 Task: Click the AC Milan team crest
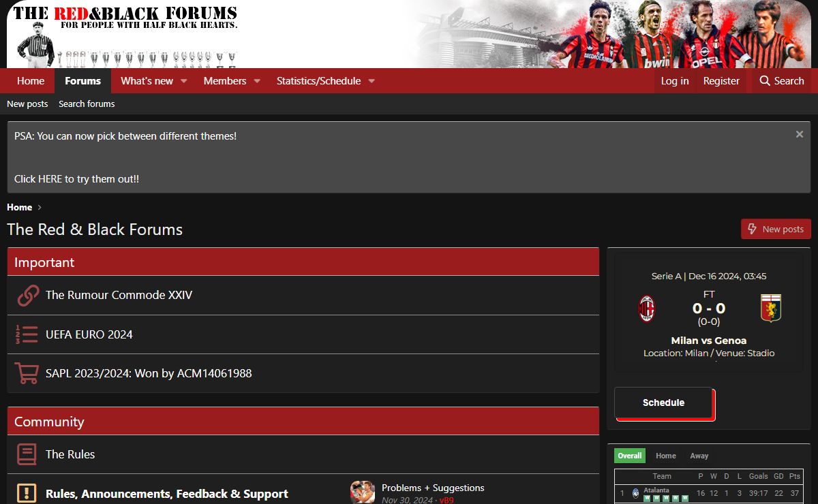click(646, 309)
